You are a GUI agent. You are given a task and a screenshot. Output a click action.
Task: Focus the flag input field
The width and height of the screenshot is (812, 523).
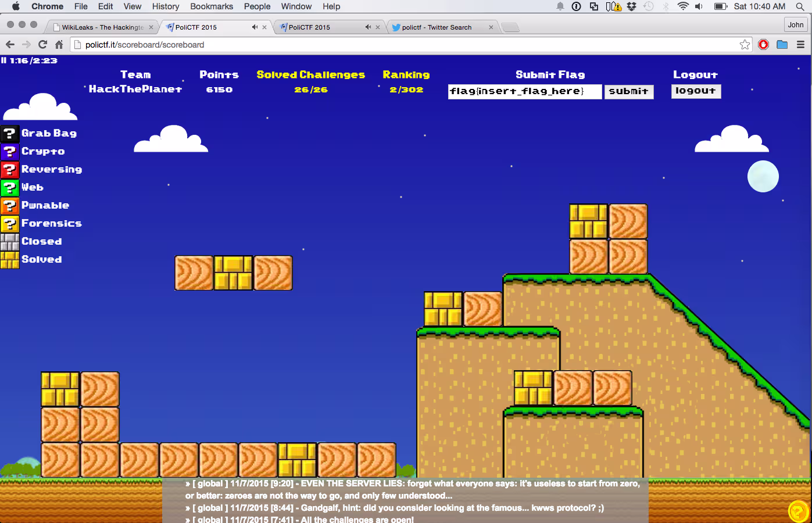click(525, 92)
